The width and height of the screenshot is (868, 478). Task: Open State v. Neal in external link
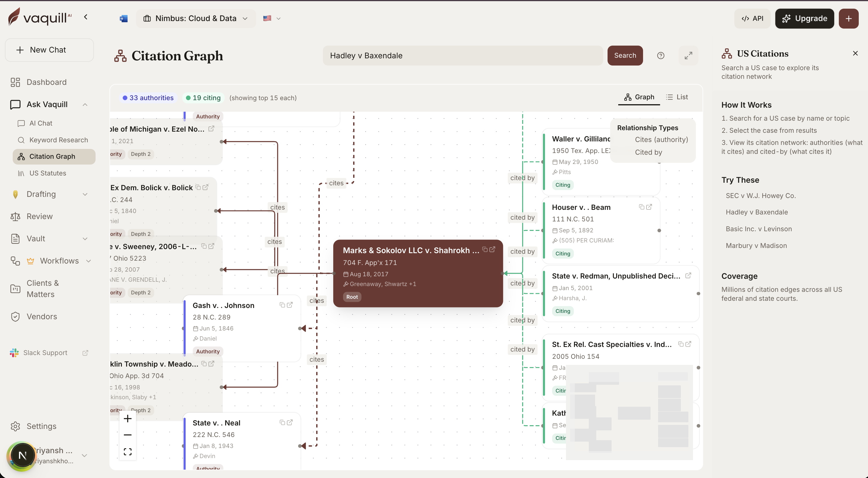point(289,422)
